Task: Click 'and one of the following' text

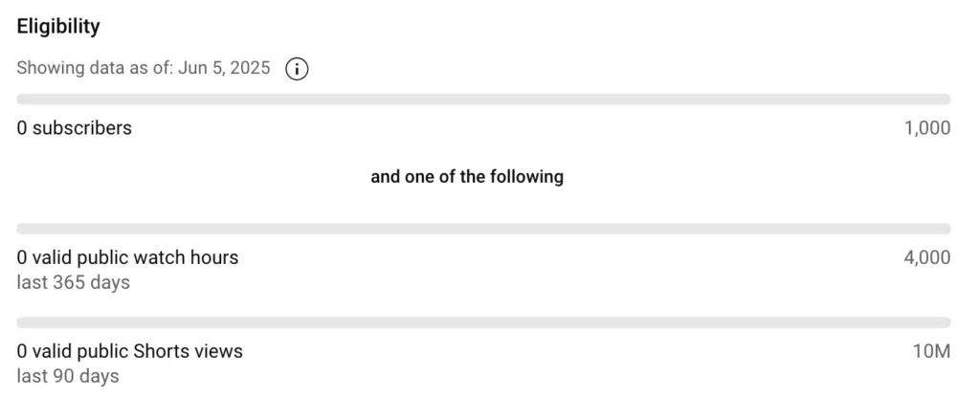Action: tap(467, 177)
